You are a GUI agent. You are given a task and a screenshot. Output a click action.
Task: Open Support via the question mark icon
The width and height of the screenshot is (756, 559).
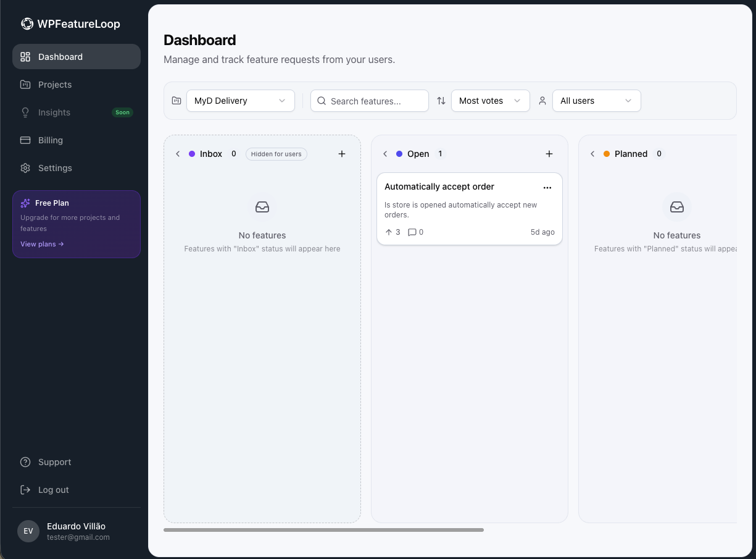tap(25, 461)
